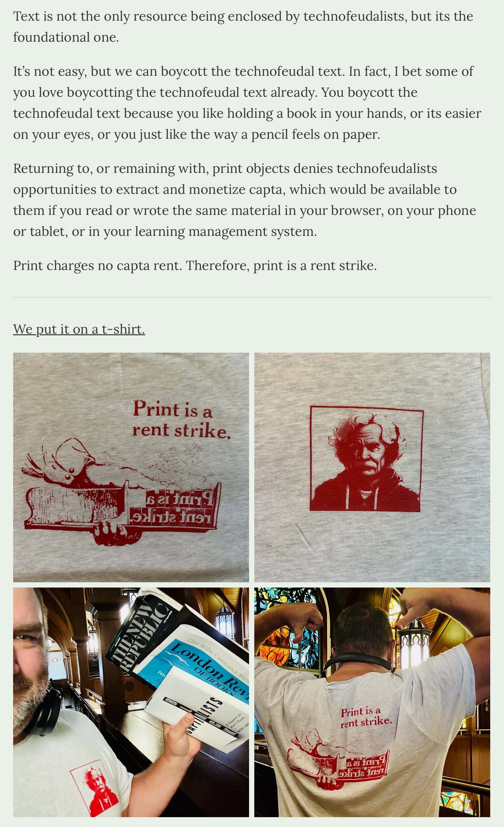Click the red "Print is a rent strike." shirt text

(181, 419)
